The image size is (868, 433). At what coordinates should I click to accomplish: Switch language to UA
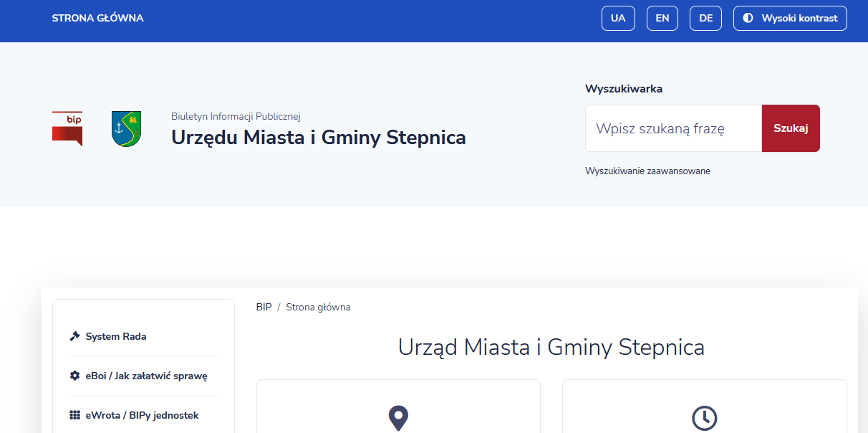coord(618,19)
